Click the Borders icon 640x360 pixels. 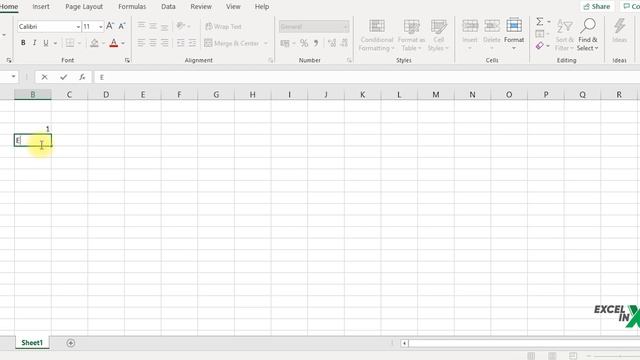(70, 43)
